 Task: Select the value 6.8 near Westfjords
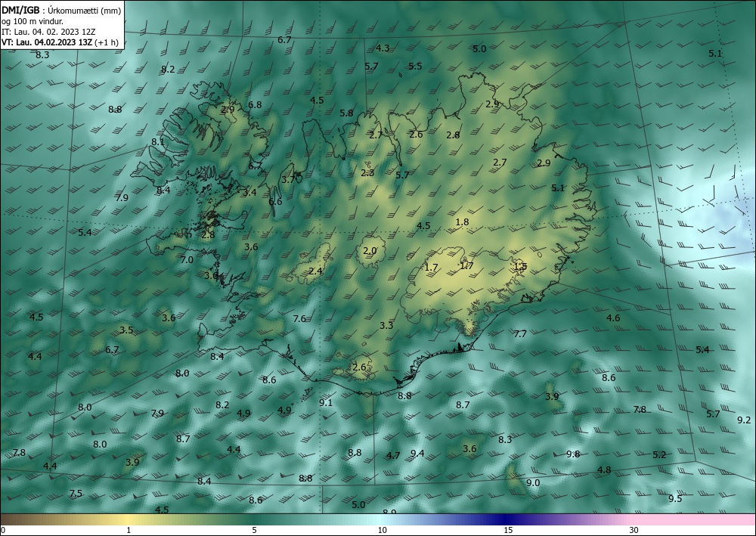pos(255,105)
